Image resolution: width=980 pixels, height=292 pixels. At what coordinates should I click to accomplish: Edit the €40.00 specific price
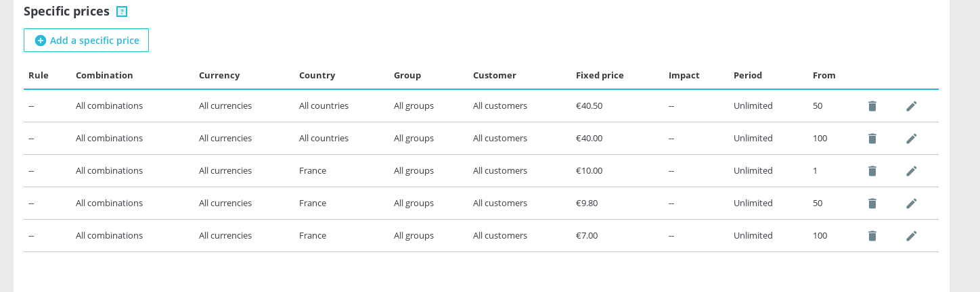912,139
